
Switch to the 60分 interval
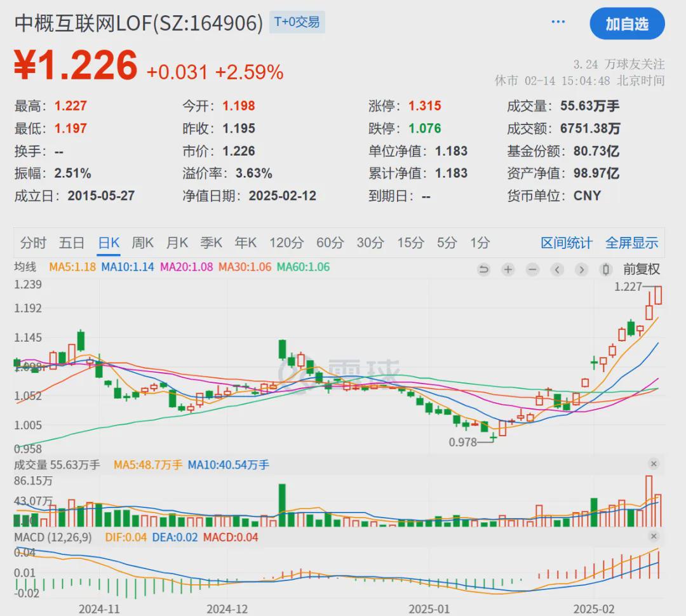(330, 243)
